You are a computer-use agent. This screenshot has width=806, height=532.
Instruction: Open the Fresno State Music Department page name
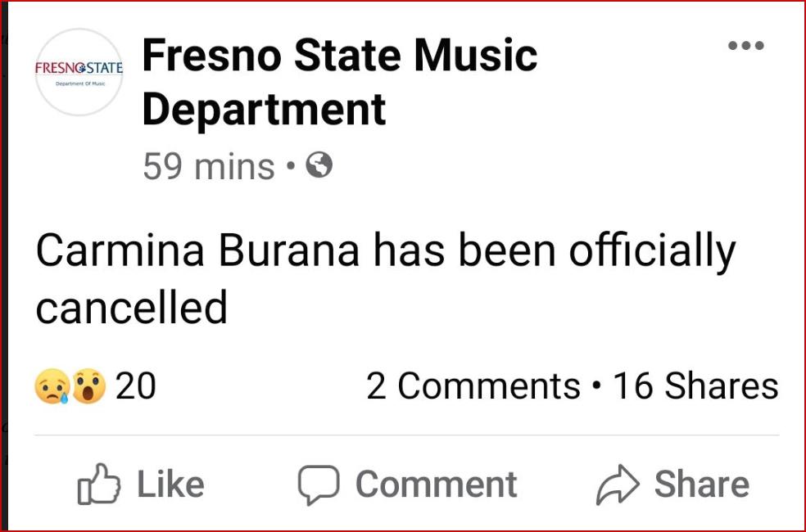click(339, 56)
